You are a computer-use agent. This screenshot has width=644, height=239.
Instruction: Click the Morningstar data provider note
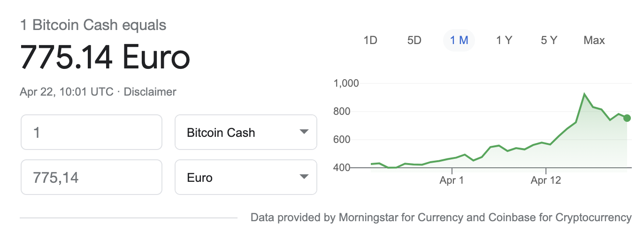pyautogui.click(x=441, y=217)
